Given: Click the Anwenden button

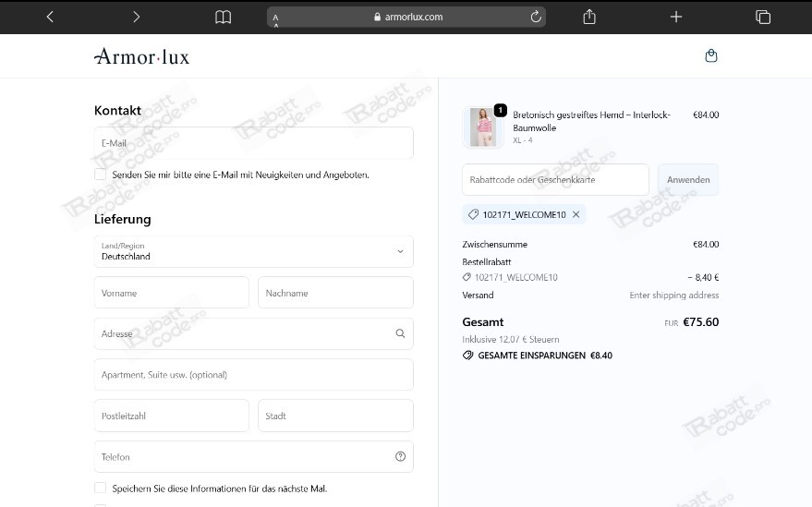Looking at the screenshot, I should click(688, 180).
